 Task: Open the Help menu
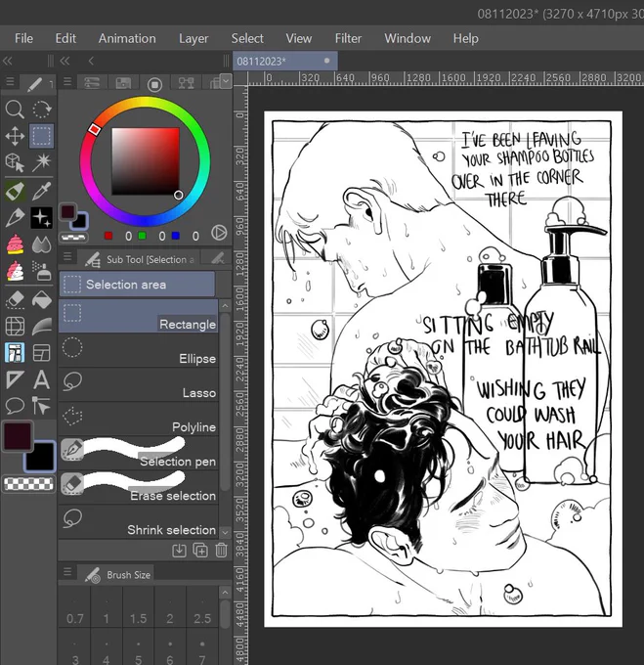pos(465,38)
